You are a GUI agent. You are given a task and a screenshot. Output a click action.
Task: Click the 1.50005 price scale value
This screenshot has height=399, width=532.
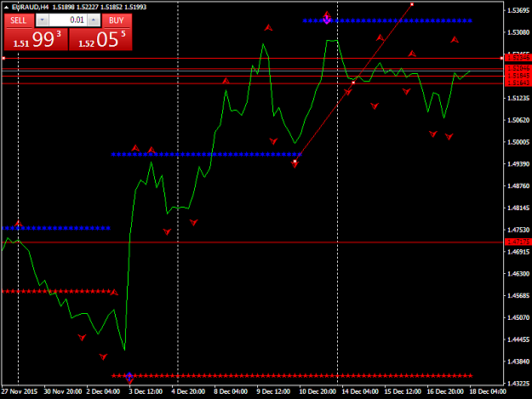tap(518, 142)
